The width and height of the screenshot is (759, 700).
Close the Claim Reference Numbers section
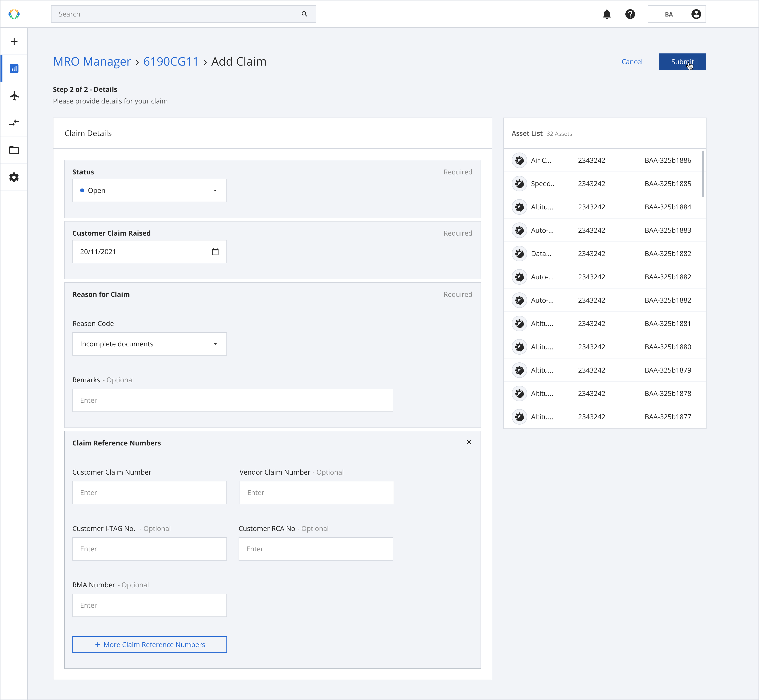[469, 442]
